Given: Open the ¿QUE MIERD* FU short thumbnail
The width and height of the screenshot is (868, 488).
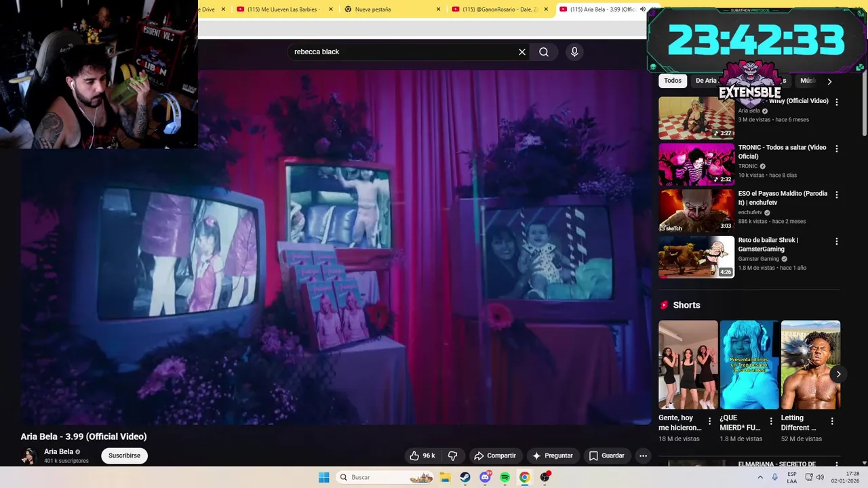Looking at the screenshot, I should pos(749,365).
